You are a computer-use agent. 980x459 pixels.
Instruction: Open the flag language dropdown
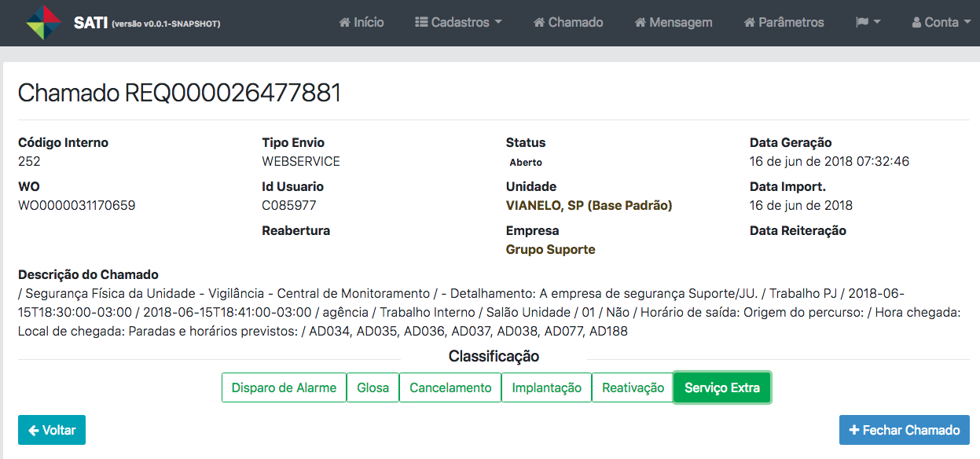click(x=868, y=23)
